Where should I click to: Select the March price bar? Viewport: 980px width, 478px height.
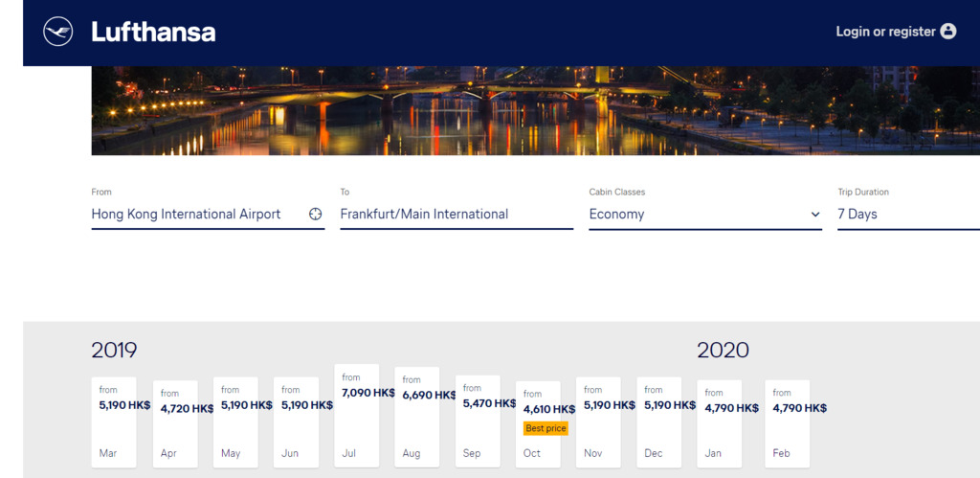[x=114, y=421]
